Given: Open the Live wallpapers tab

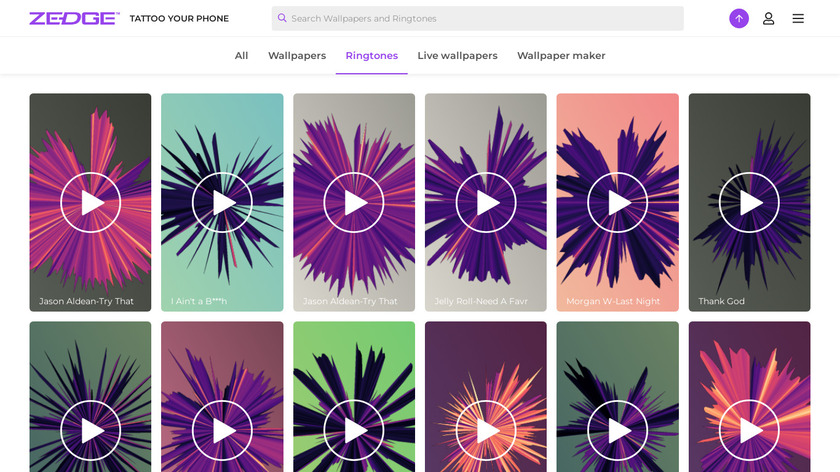Looking at the screenshot, I should click(x=457, y=56).
